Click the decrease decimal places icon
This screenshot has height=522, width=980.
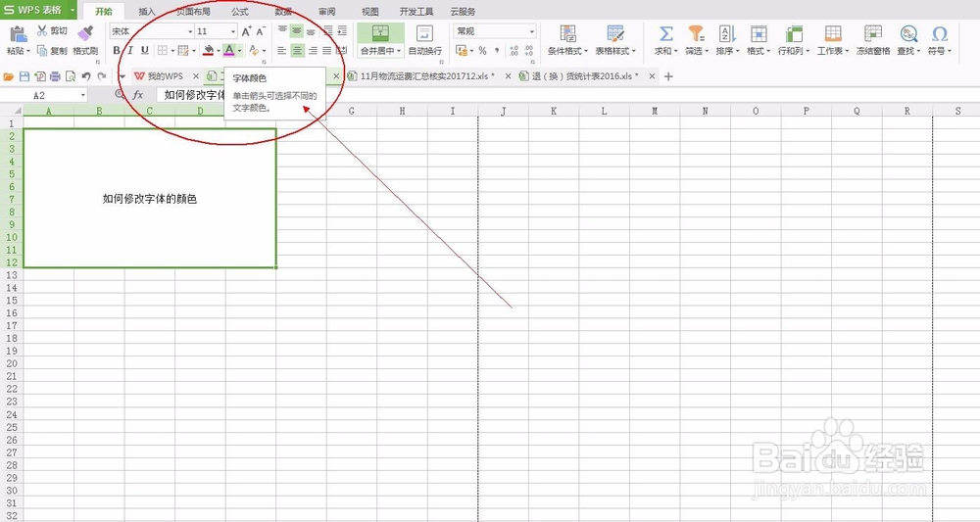(529, 51)
